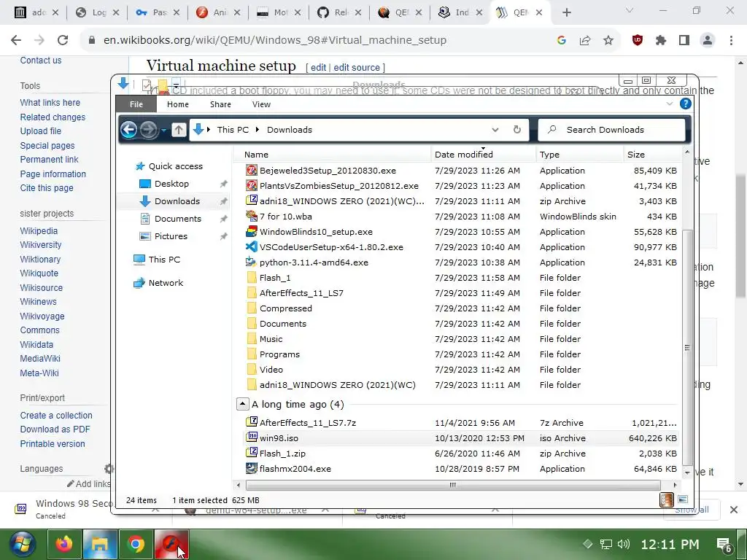The width and height of the screenshot is (747, 560).
Task: Open the View ribbon tab
Action: click(x=261, y=104)
